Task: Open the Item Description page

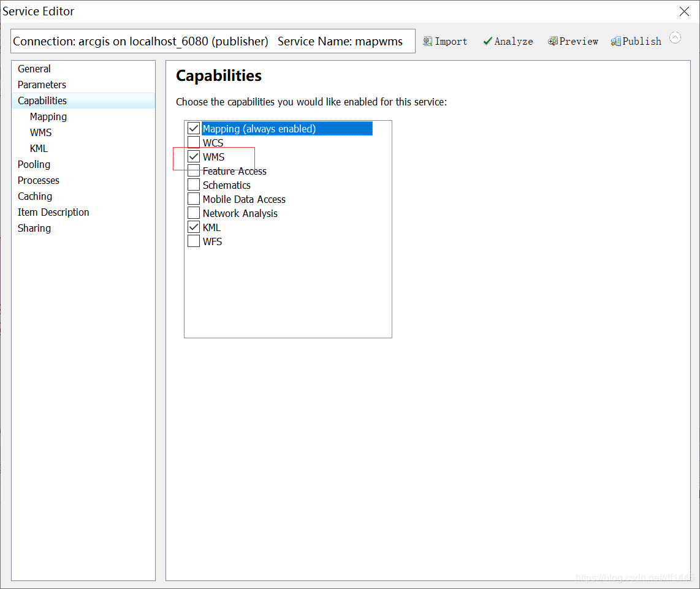Action: pos(83,213)
